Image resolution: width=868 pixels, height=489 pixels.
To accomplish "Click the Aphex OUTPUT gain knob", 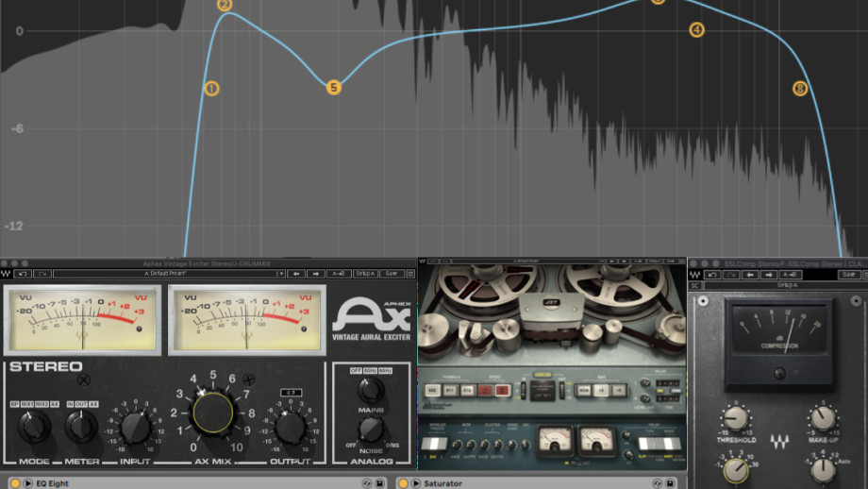I will (x=290, y=428).
